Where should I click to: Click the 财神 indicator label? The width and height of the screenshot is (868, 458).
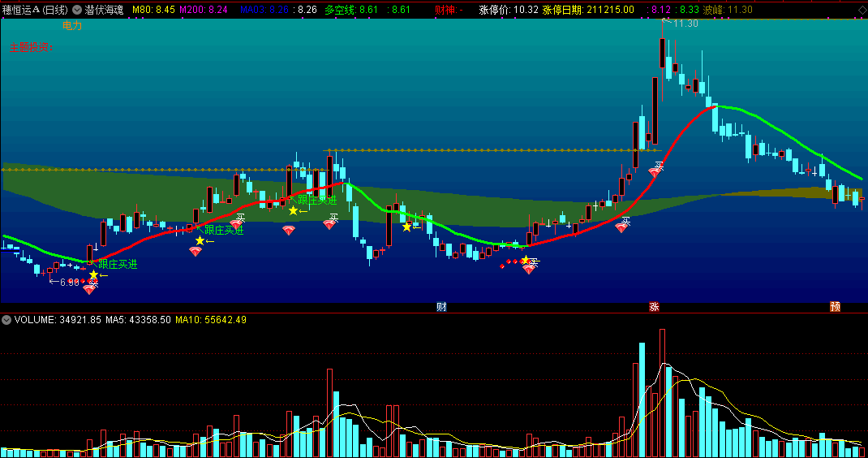[x=449, y=10]
